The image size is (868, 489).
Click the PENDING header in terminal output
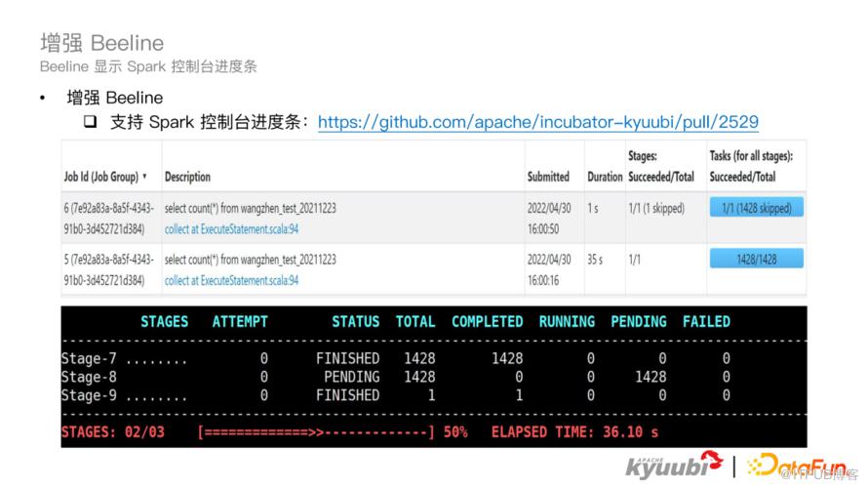tap(638, 322)
